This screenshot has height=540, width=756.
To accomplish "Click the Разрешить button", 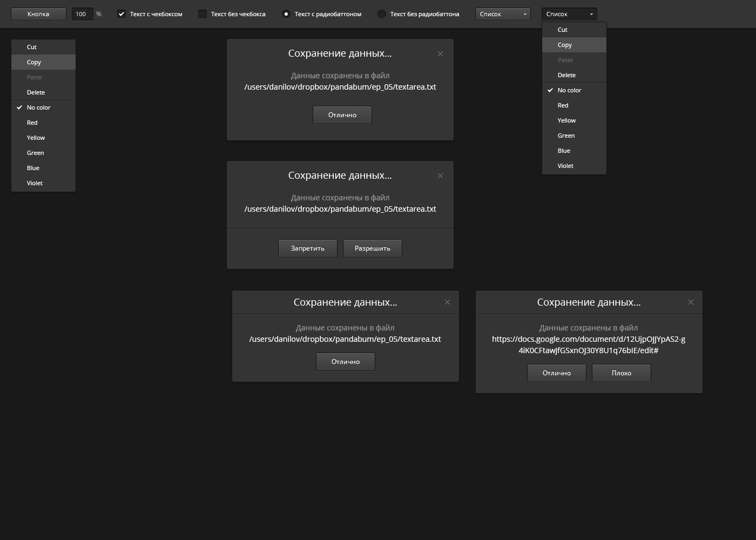I will (x=373, y=248).
